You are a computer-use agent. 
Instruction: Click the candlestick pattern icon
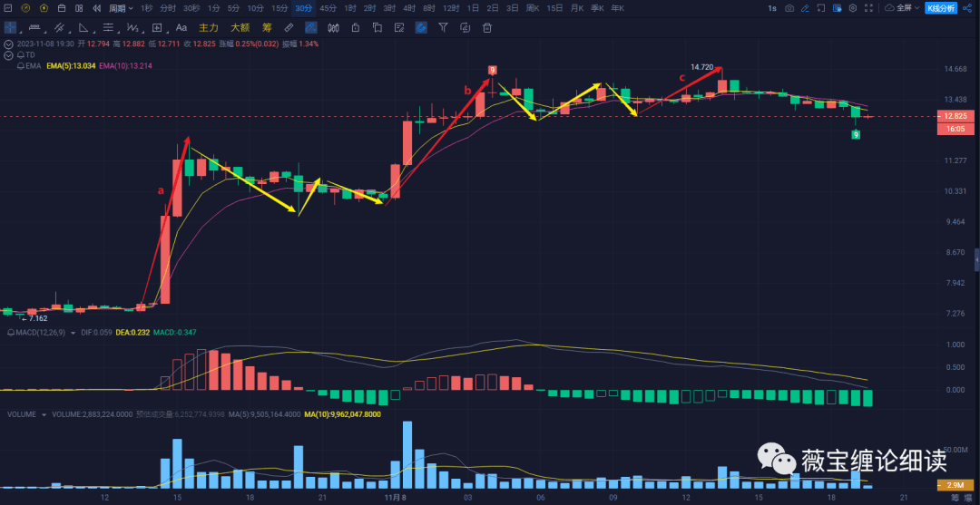(x=333, y=27)
